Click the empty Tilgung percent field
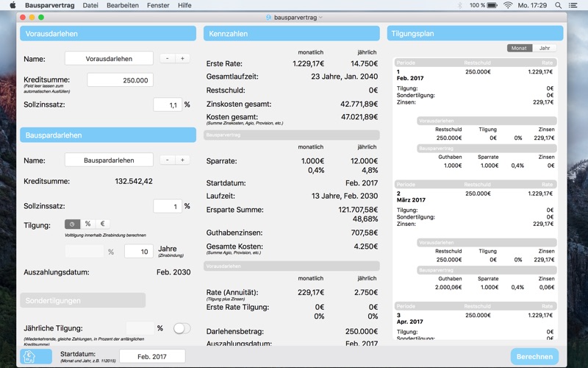588x368 pixels. (85, 251)
